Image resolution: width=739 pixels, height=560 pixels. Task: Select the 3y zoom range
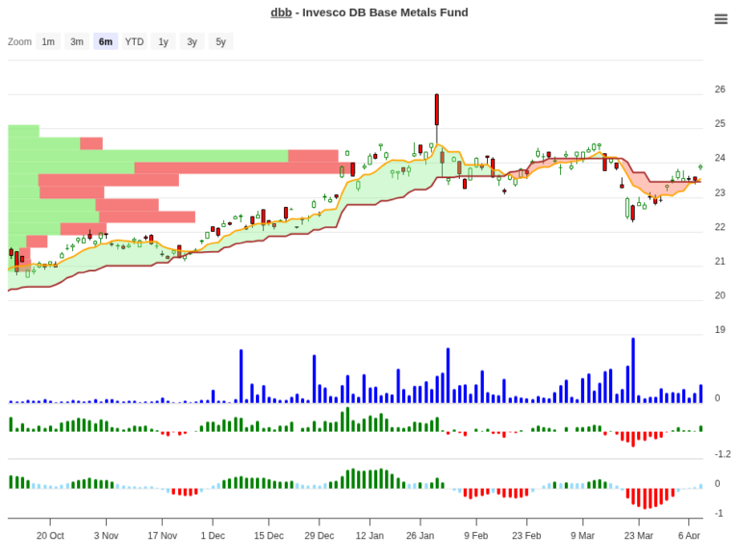click(x=191, y=41)
